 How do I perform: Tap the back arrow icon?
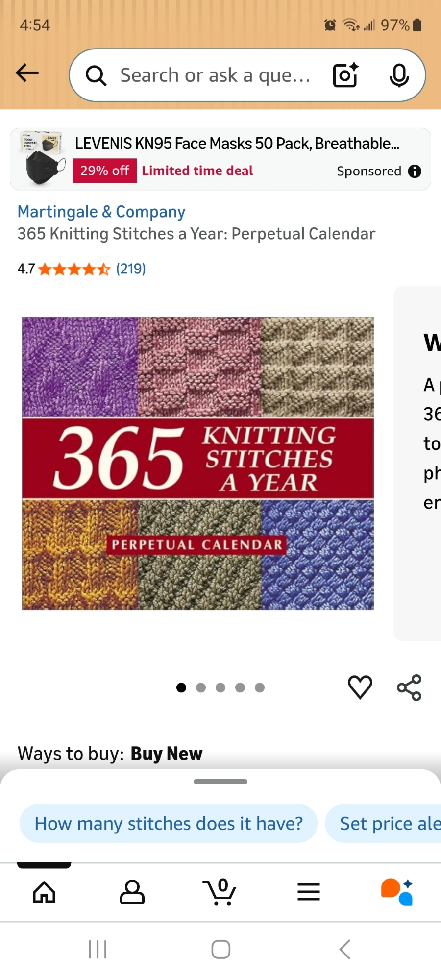(x=27, y=73)
